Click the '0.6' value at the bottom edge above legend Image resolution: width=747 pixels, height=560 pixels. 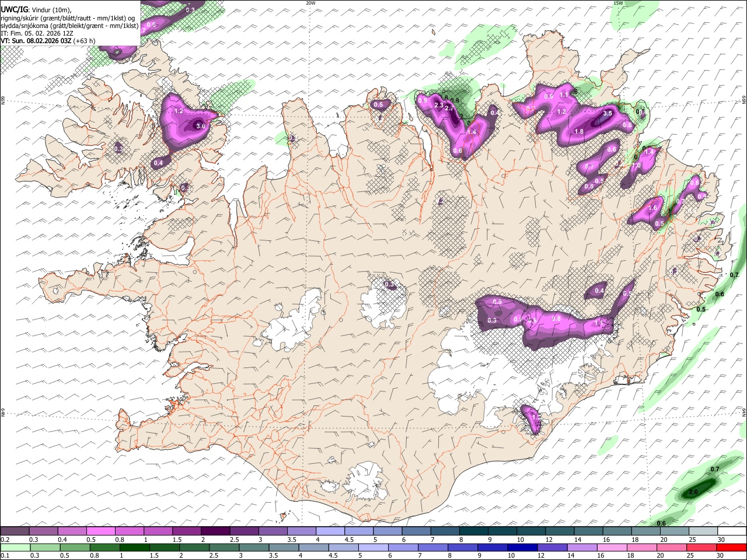(x=661, y=523)
